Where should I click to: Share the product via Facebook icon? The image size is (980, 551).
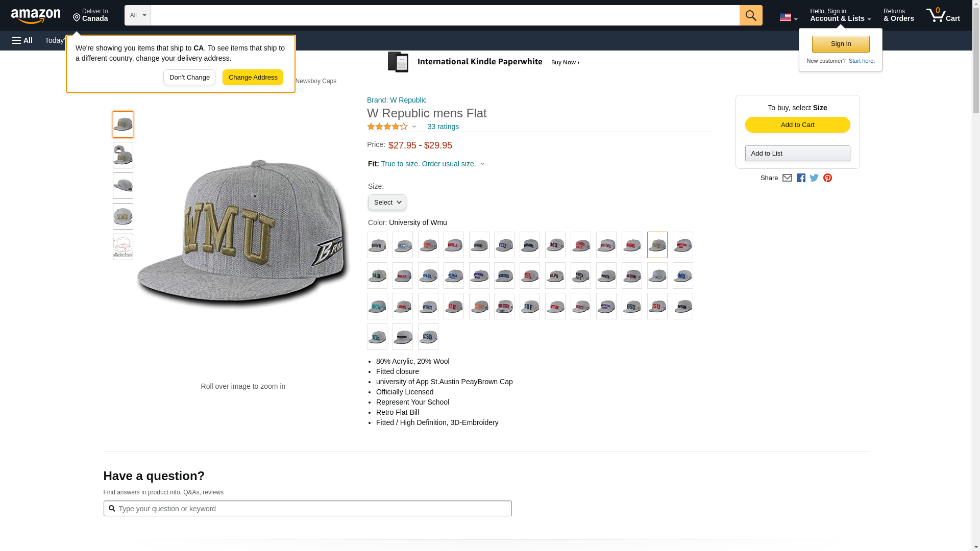pyautogui.click(x=801, y=178)
